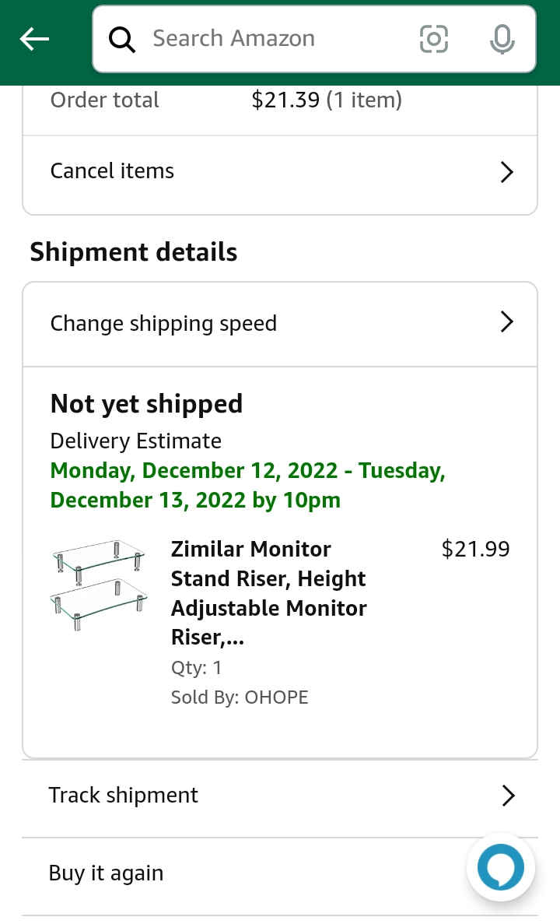Expand the Change shipping speed chevron

pos(506,322)
